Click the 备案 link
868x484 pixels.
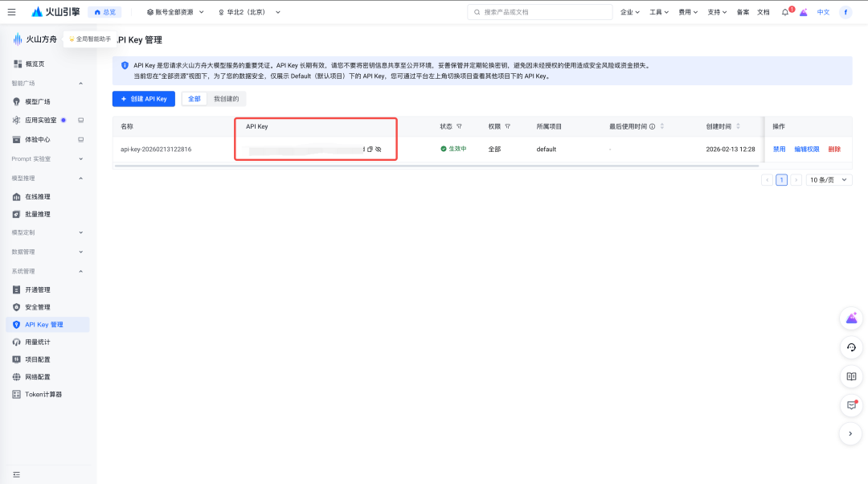[743, 12]
